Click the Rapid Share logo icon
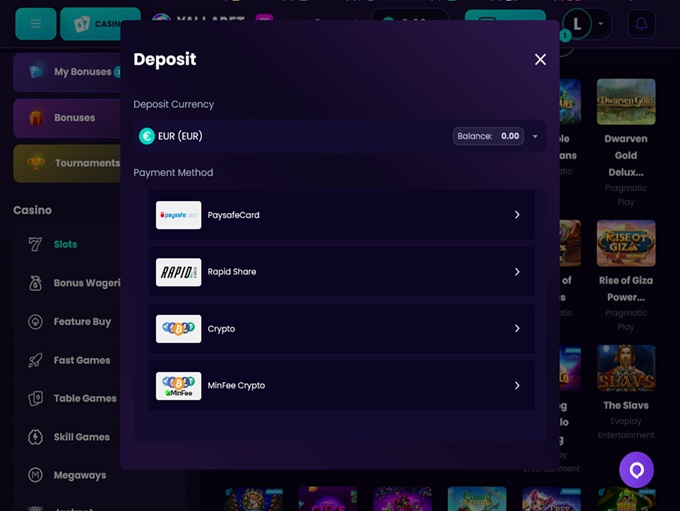This screenshot has width=680, height=511. coord(178,272)
